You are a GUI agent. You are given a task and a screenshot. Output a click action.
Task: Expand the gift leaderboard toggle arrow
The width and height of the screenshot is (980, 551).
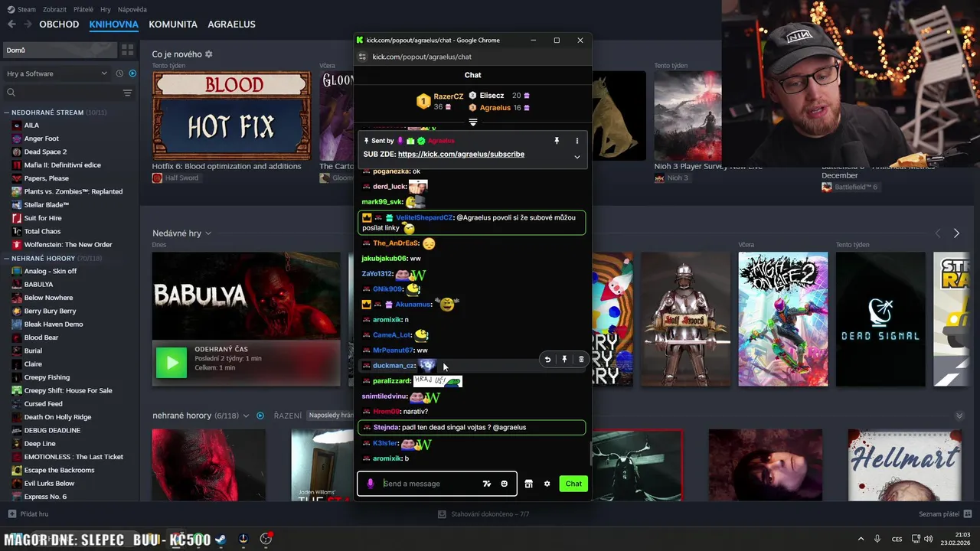(473, 122)
